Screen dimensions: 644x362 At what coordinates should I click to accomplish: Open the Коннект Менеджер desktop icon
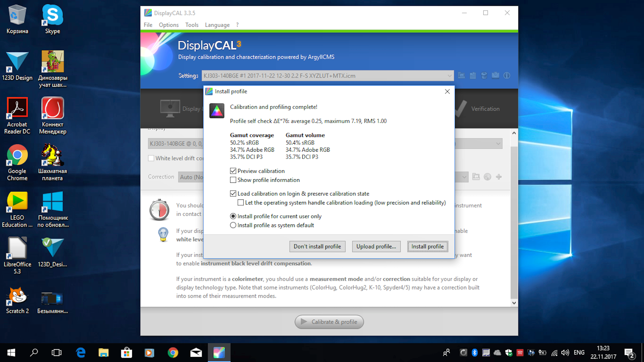[52, 116]
